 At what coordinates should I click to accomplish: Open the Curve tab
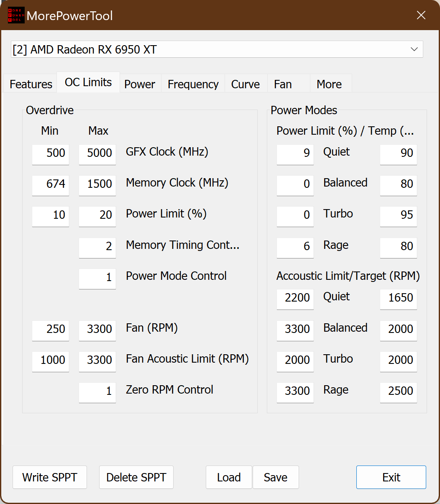[246, 84]
